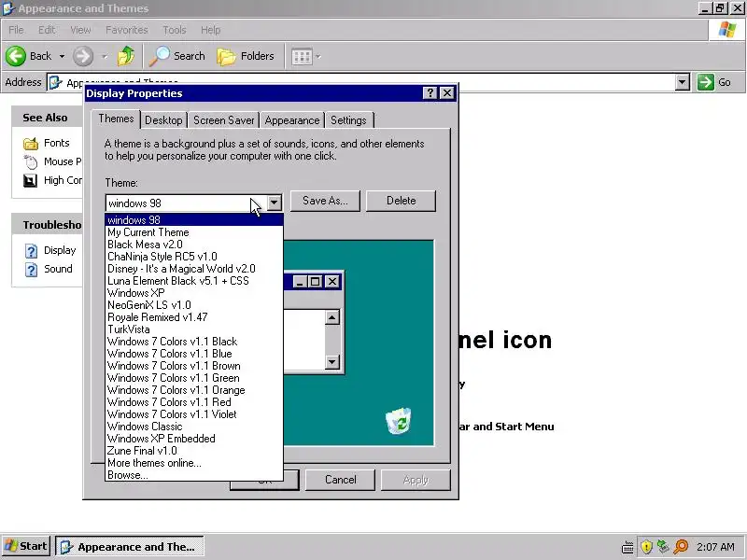Click the Cancel button
This screenshot has width=747, height=560.
click(x=340, y=480)
